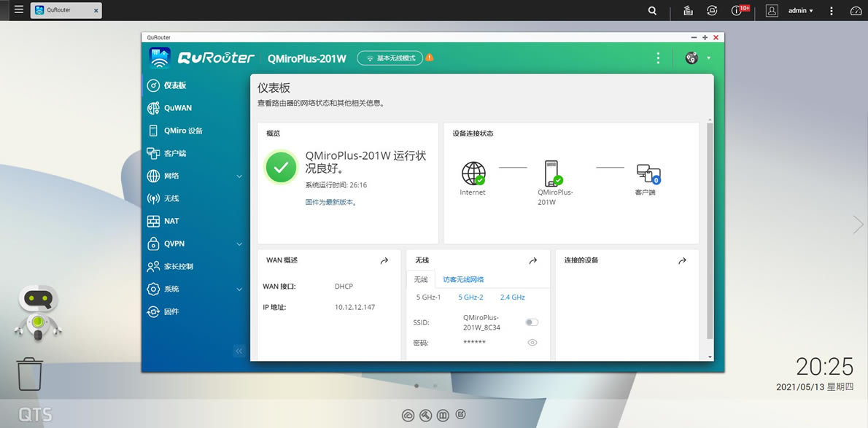The height and width of the screenshot is (428, 868).
Task: Expand the avatar dropdown arrow in QuRouter header
Action: (x=708, y=58)
